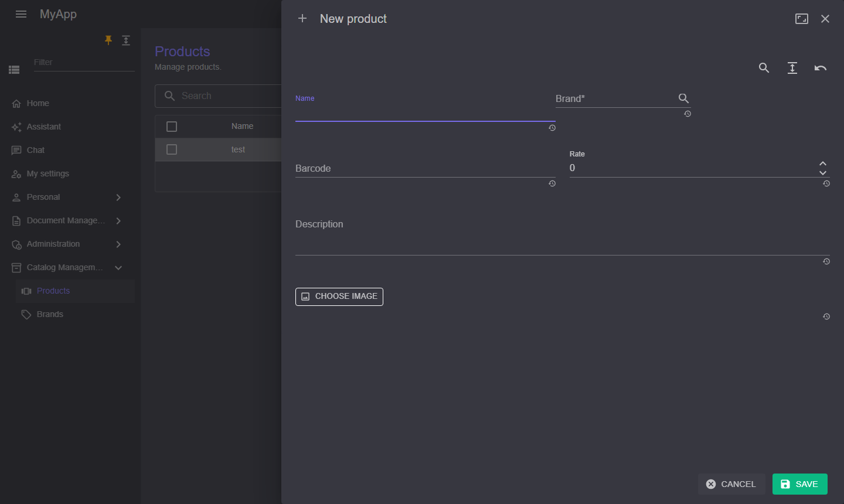Viewport: 844px width, 504px height.
Task: Close the New product dialog
Action: pos(825,19)
